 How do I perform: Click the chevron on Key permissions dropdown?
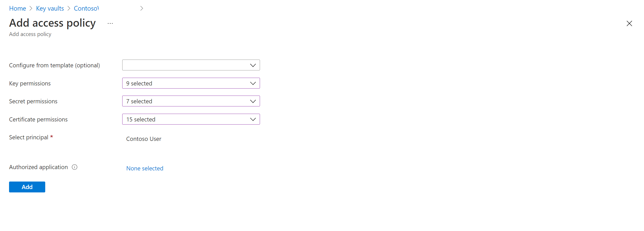tap(253, 83)
